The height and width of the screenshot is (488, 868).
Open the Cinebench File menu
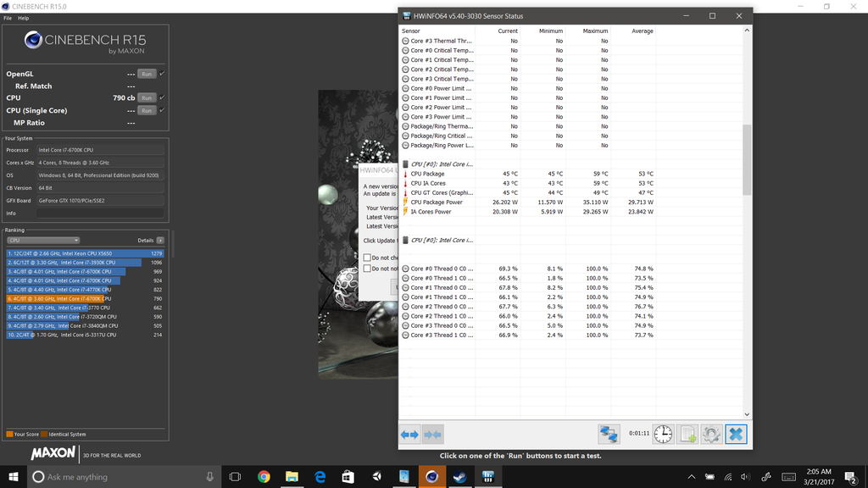(8, 19)
